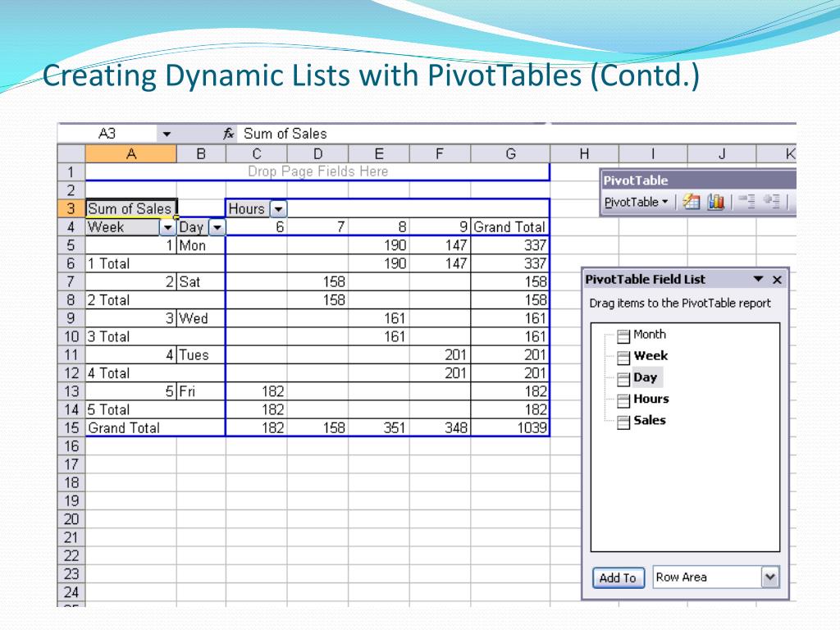Viewport: 840px width, 630px height.
Task: Select column A header
Action: (x=130, y=154)
